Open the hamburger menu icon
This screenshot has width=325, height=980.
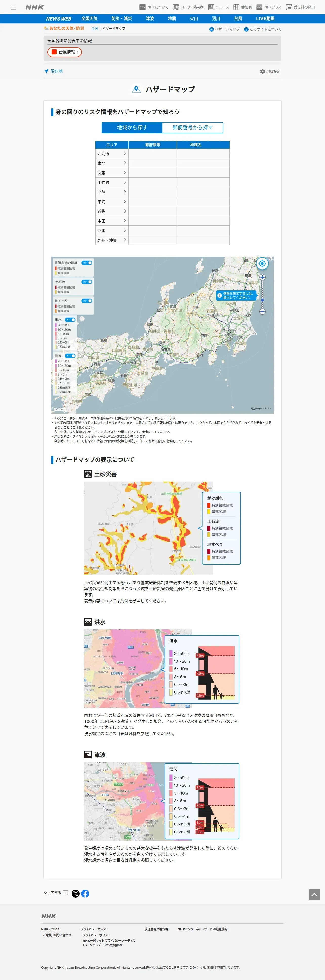click(x=14, y=7)
